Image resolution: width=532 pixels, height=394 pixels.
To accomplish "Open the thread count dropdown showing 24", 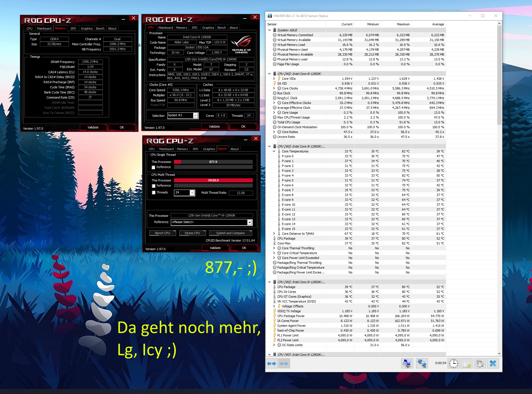I will [192, 193].
